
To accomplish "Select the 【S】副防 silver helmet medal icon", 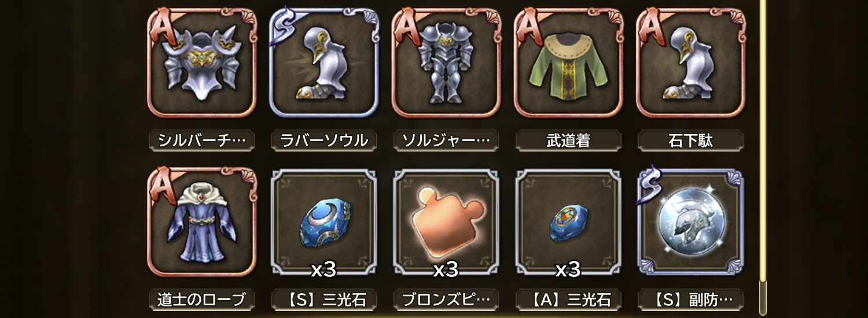I will [x=690, y=222].
